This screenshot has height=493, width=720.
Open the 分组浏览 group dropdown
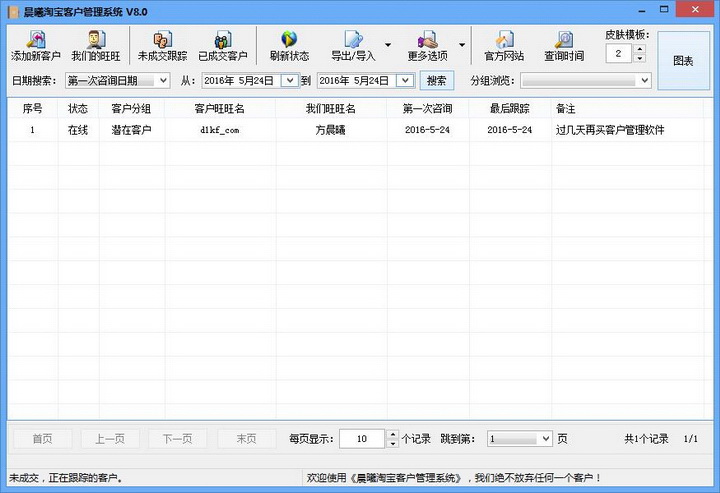[585, 81]
